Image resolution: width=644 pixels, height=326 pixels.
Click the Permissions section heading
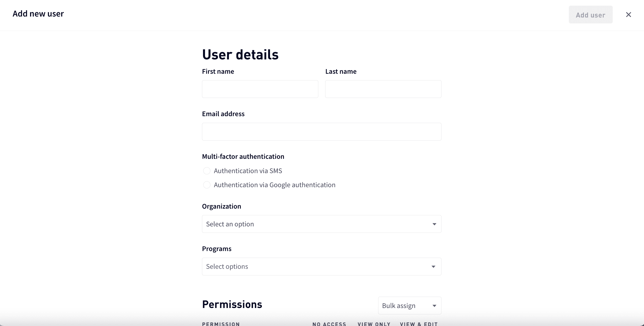232,304
